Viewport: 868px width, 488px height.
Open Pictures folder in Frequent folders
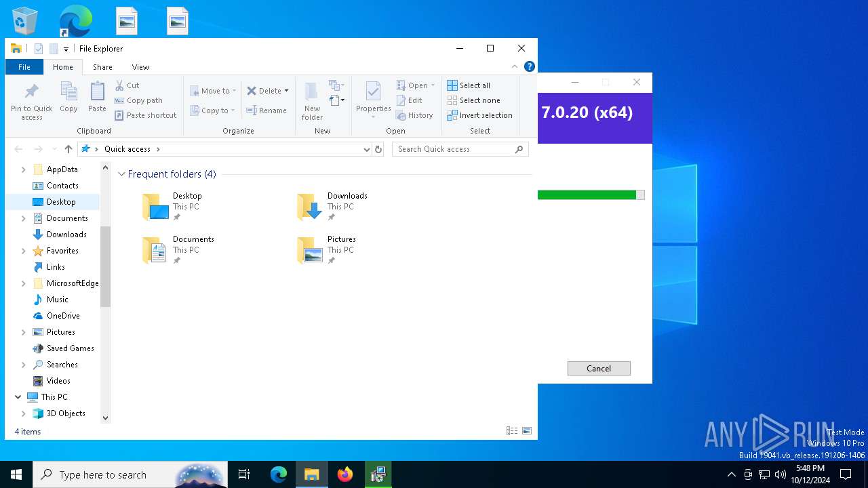point(327,250)
